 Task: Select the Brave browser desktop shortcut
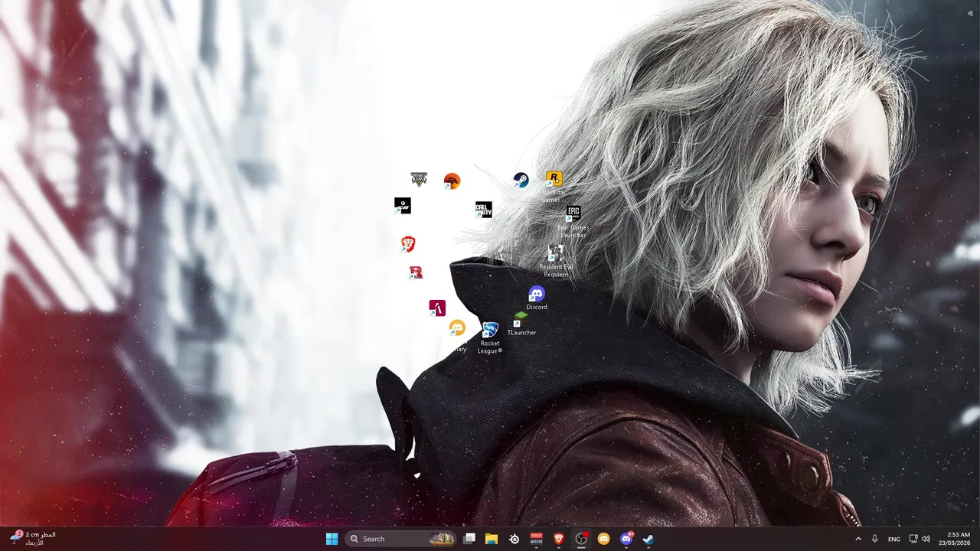408,244
